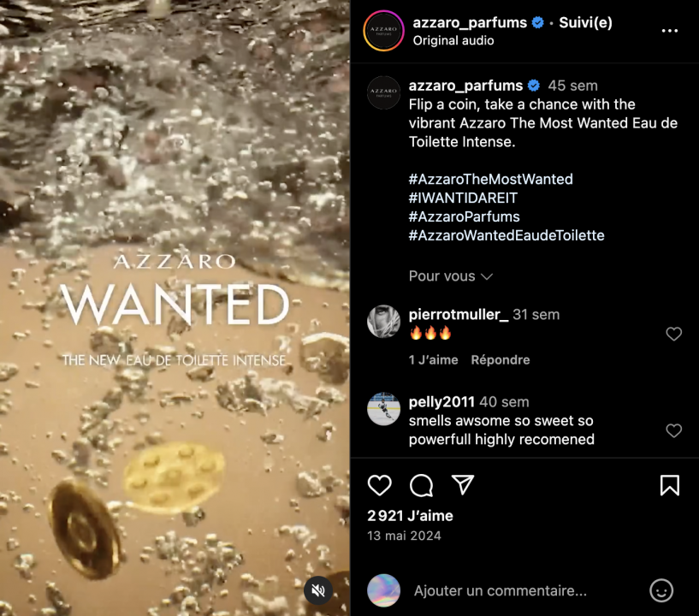Open the #AzzaroTheMostWanted hashtag
The width and height of the screenshot is (699, 616).
[491, 179]
